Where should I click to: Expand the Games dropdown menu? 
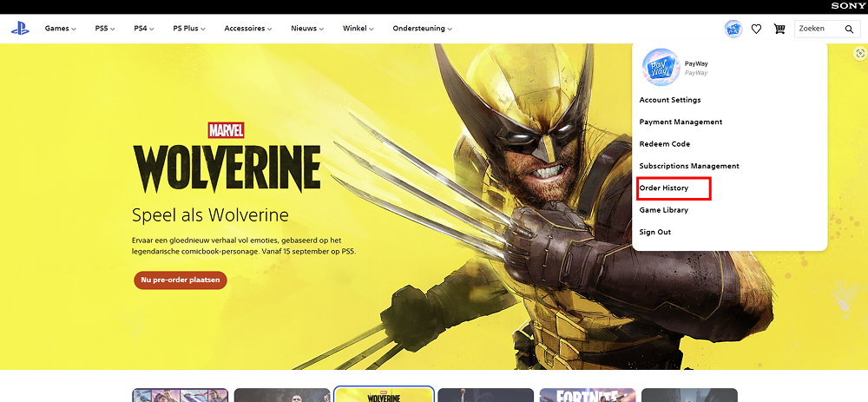61,29
